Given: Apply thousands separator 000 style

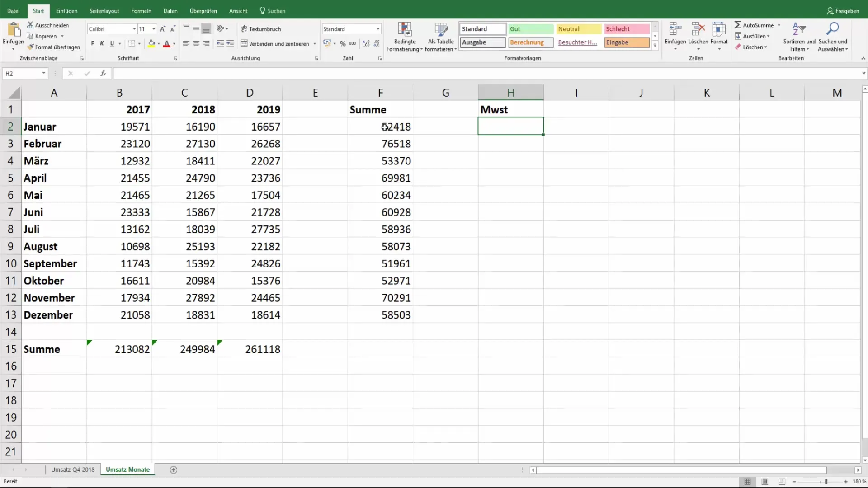Looking at the screenshot, I should [353, 44].
